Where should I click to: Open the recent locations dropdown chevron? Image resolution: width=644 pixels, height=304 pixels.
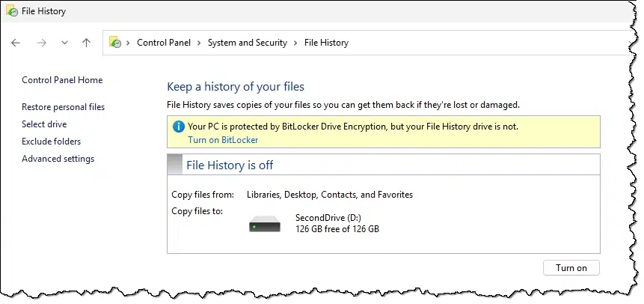click(x=64, y=43)
